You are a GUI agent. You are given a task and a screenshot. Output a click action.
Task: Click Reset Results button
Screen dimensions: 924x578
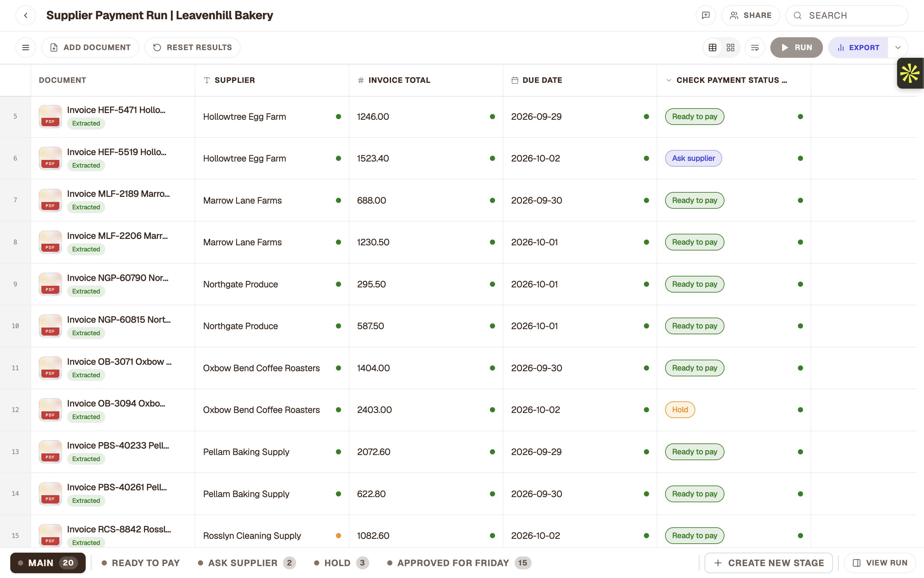click(x=193, y=48)
